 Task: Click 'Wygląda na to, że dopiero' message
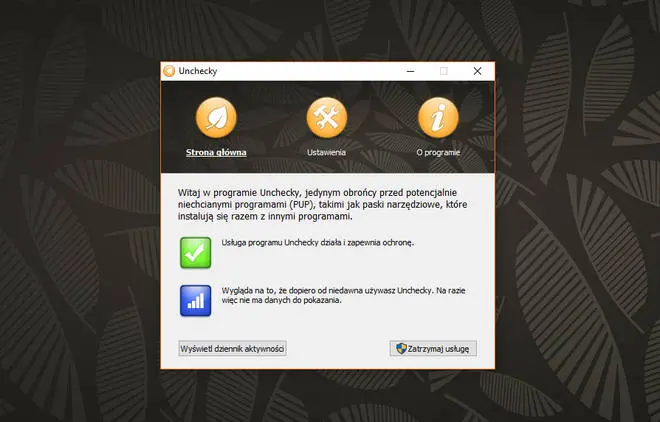point(343,295)
